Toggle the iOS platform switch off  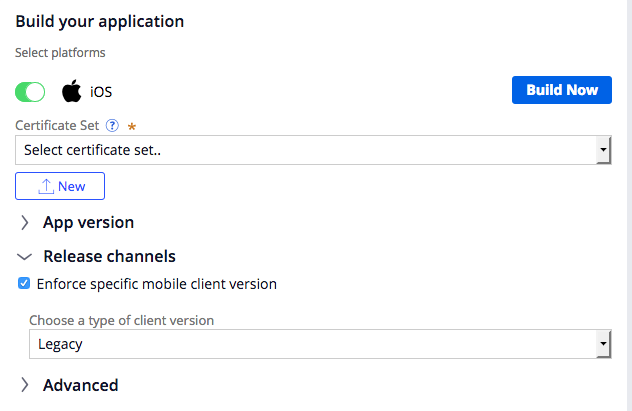(x=30, y=92)
